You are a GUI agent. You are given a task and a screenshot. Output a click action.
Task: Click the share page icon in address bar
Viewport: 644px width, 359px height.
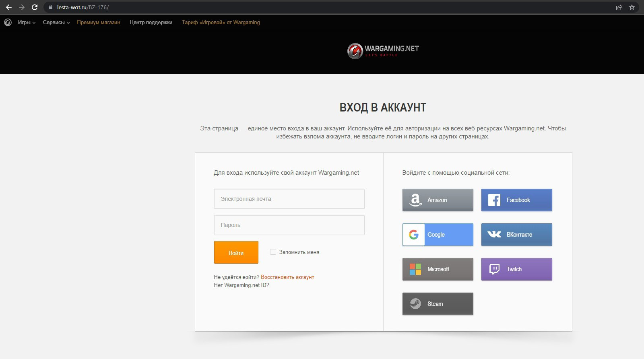click(x=619, y=7)
